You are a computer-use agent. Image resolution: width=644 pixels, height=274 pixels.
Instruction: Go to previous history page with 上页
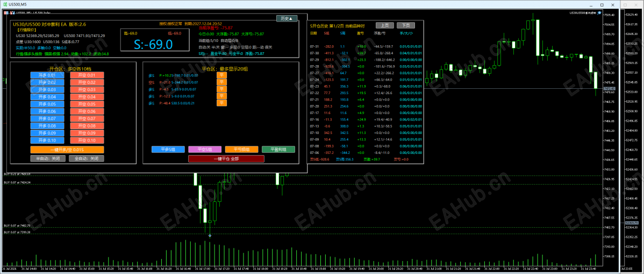(x=385, y=25)
